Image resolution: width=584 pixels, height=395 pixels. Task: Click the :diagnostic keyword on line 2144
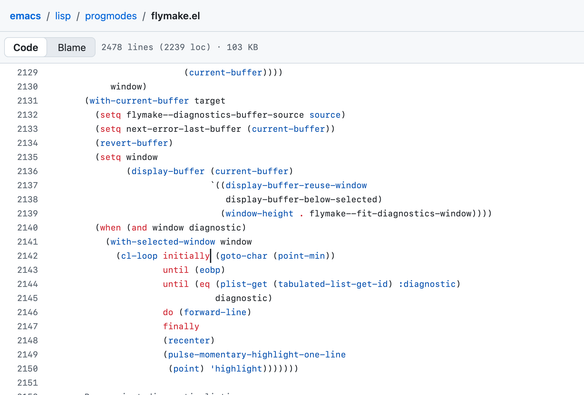coord(427,284)
